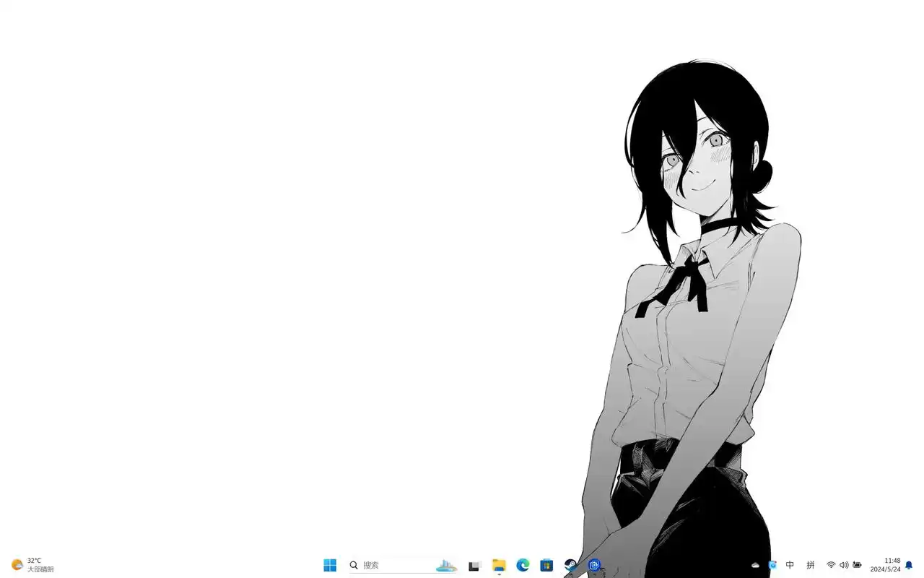Launch File Explorer from the taskbar

point(499,565)
